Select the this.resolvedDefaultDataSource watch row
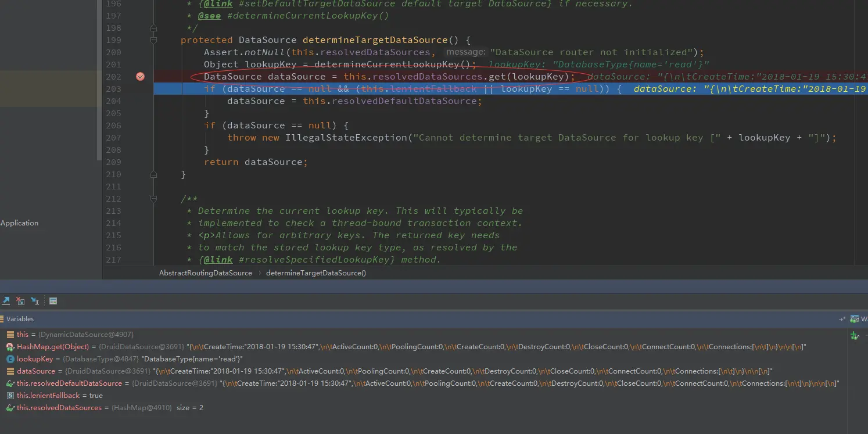This screenshot has width=868, height=434. coord(424,383)
